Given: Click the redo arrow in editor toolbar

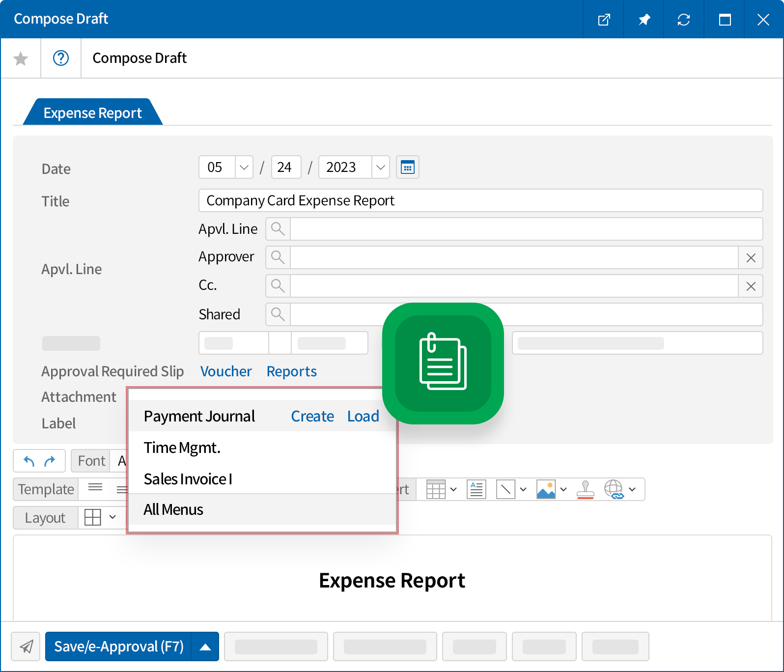Looking at the screenshot, I should tap(50, 461).
